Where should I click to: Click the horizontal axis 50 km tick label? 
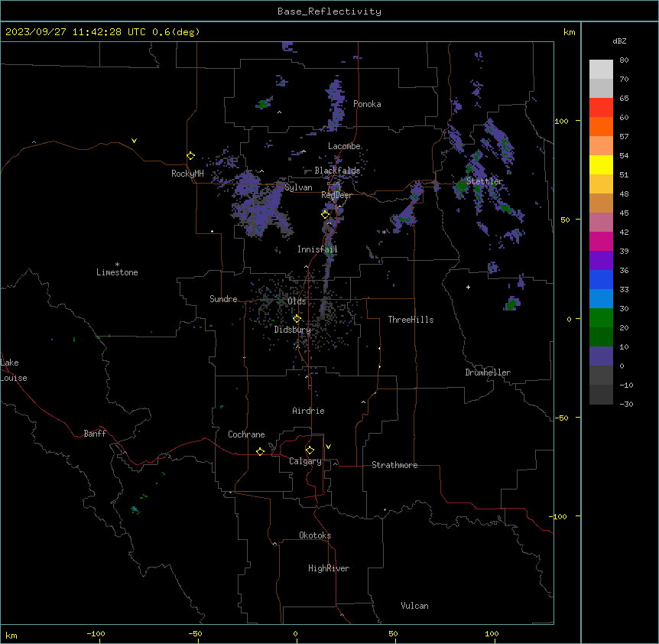click(x=393, y=633)
